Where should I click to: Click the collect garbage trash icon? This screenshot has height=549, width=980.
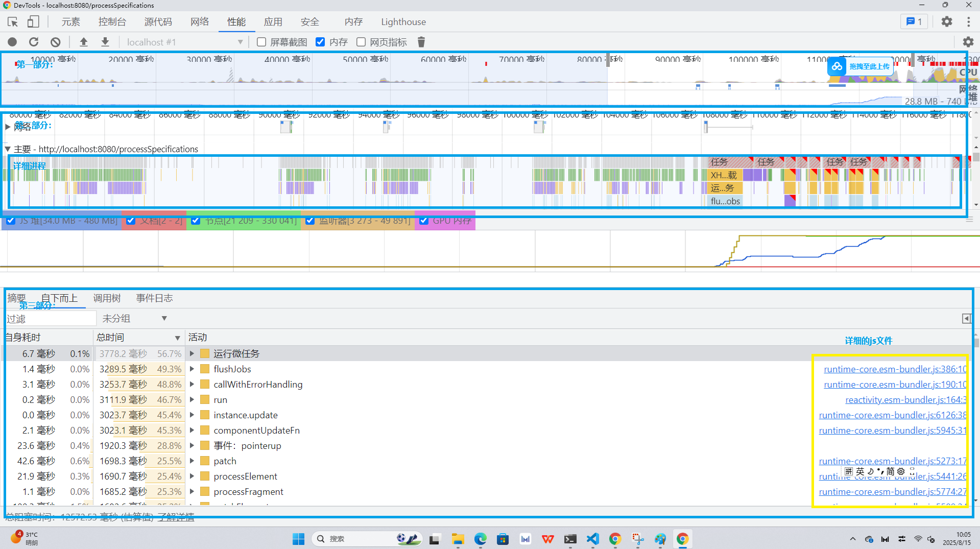click(x=421, y=42)
